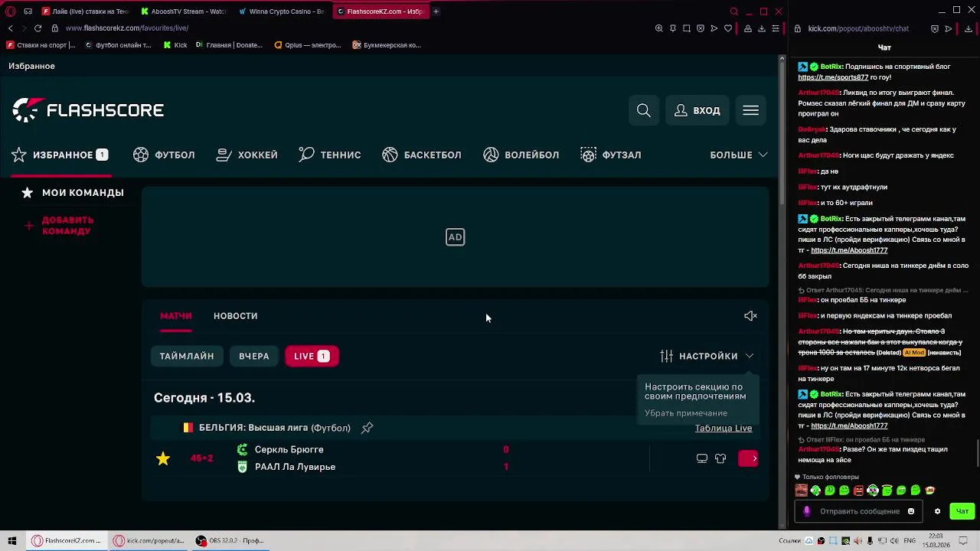Viewport: 980px width, 551px height.
Task: Click Серкль Брюгге team name
Action: [289, 450]
